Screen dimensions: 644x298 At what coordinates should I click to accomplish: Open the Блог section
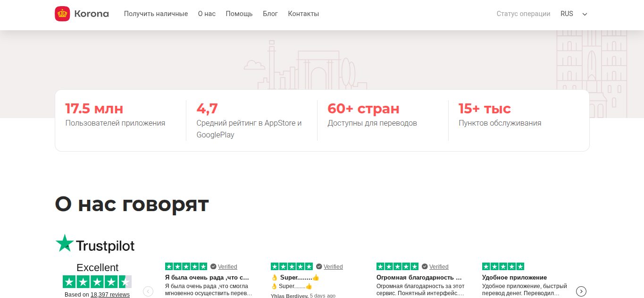tap(270, 14)
